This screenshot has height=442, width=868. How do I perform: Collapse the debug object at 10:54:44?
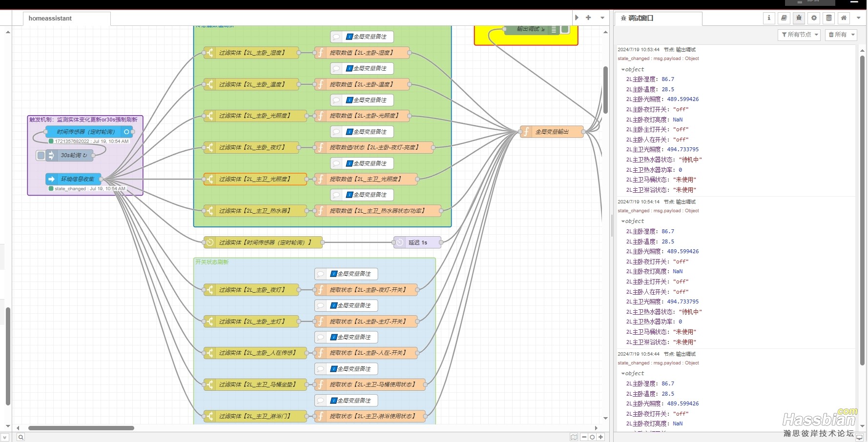point(623,374)
